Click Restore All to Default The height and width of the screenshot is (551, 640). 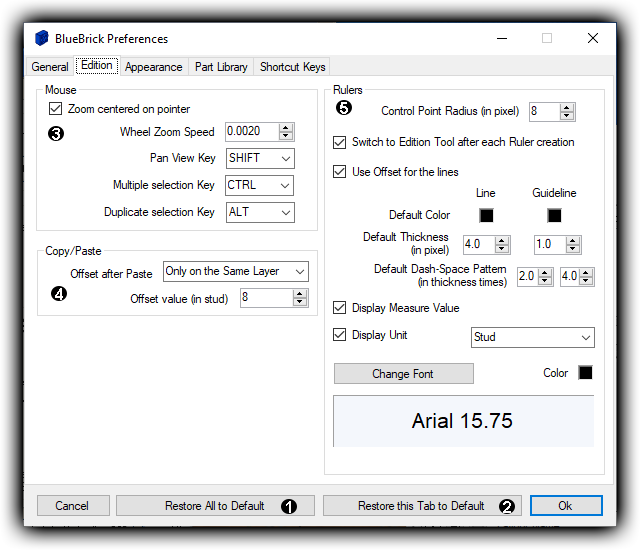[x=215, y=506]
